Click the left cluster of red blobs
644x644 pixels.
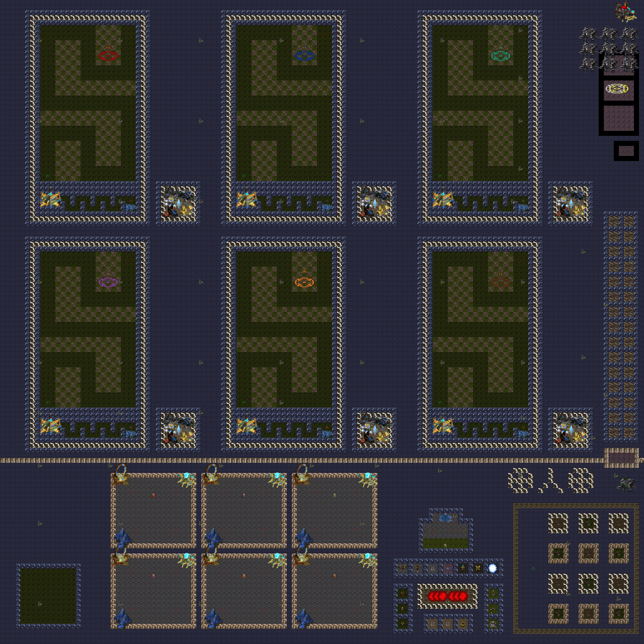coord(438,596)
